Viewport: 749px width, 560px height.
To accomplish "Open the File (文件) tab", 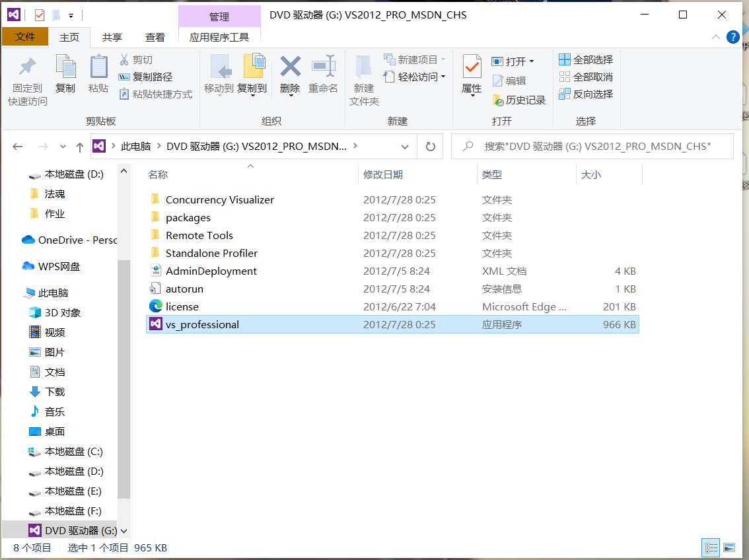I will pyautogui.click(x=25, y=37).
